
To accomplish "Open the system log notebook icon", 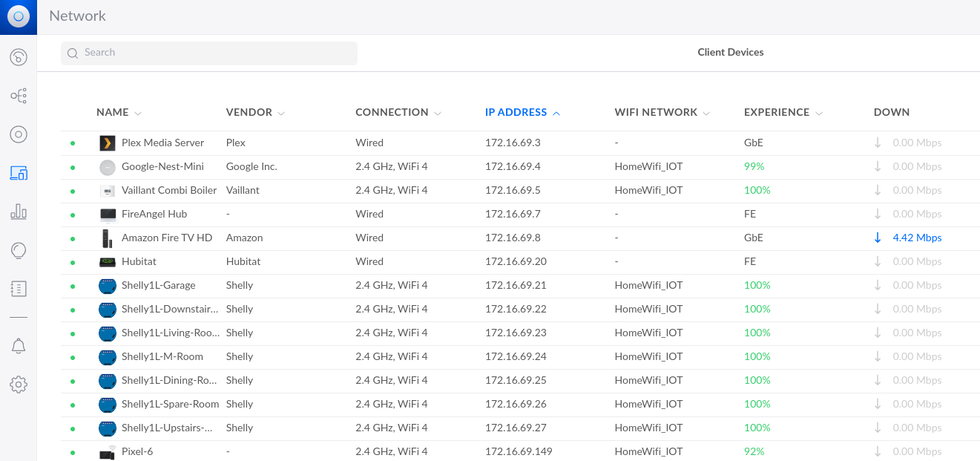I will click(19, 289).
